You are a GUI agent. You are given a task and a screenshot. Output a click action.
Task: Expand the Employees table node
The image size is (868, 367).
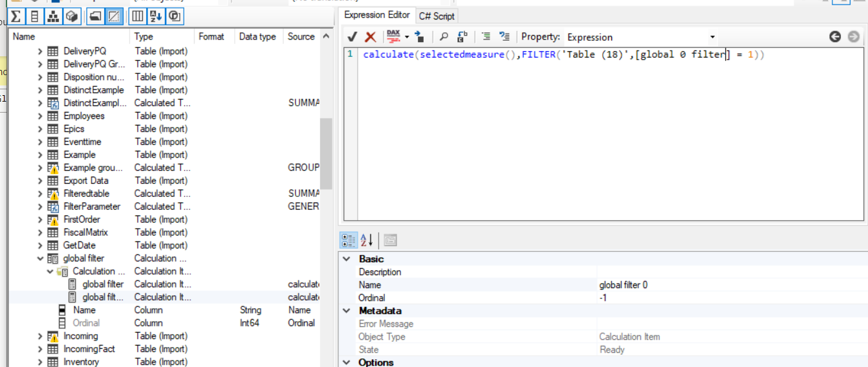point(40,116)
